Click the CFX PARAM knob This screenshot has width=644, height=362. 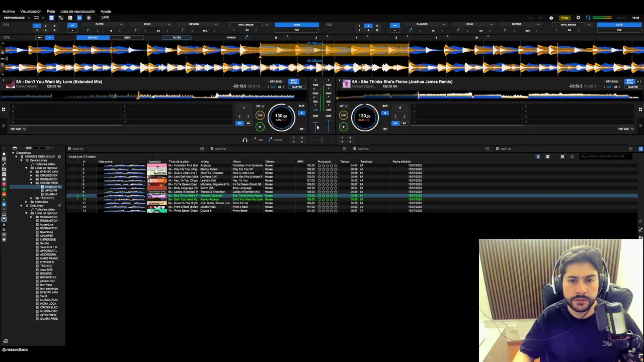pos(246,38)
